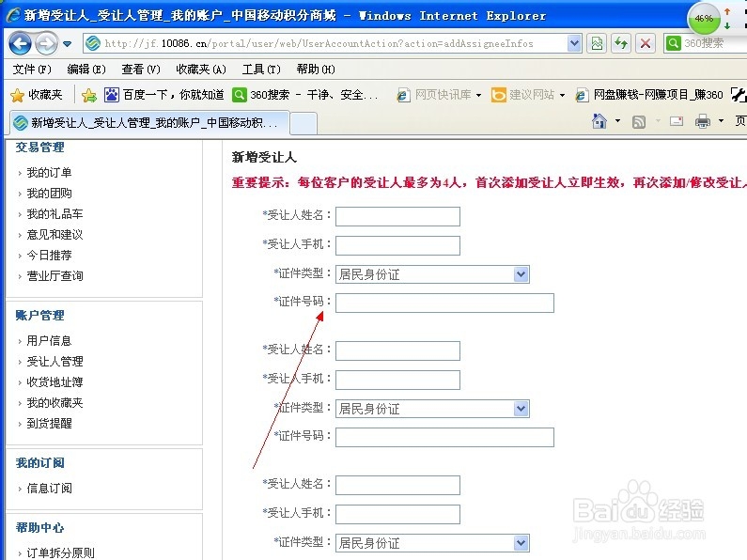Open 营业厅查询 in the sidebar
This screenshot has height=560, width=747.
pyautogui.click(x=54, y=275)
